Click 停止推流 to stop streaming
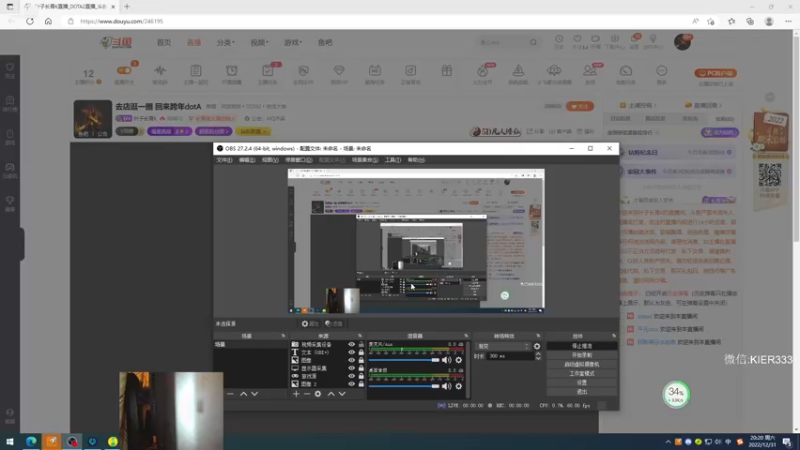This screenshot has height=450, width=800. point(582,346)
